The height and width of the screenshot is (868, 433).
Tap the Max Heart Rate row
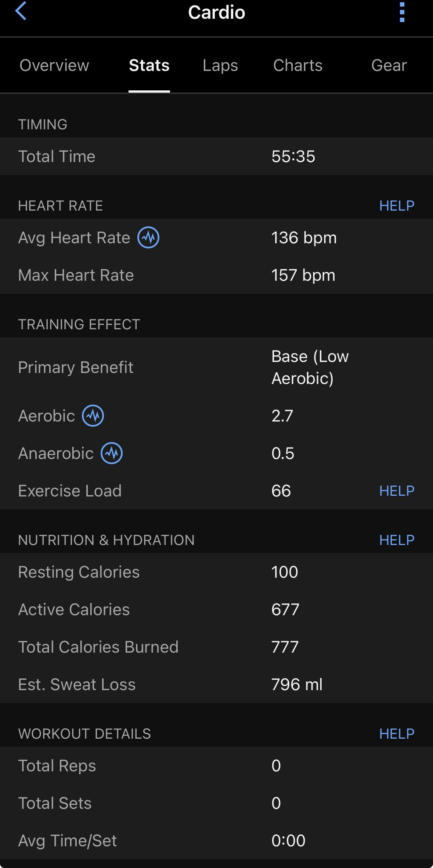pyautogui.click(x=216, y=275)
